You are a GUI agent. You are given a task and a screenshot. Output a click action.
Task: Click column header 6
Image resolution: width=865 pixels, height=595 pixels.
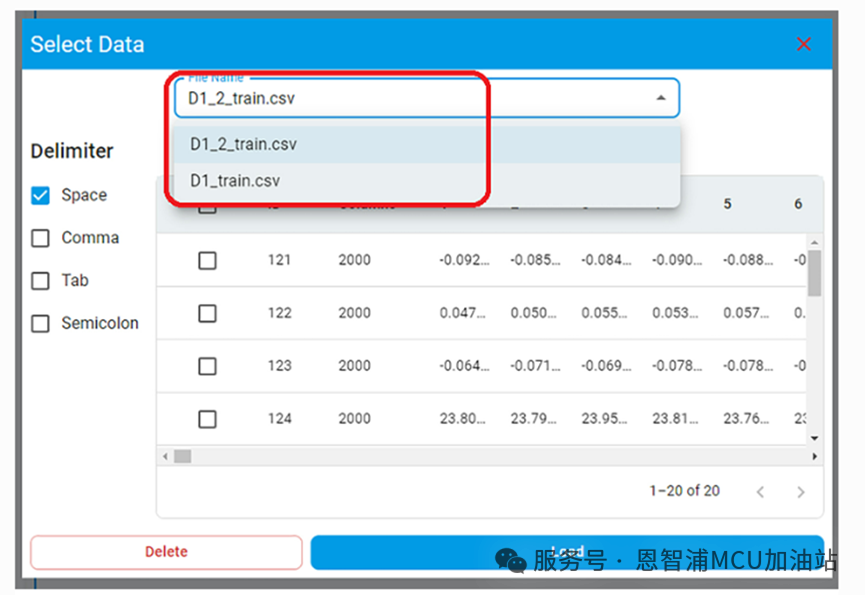[x=798, y=204]
